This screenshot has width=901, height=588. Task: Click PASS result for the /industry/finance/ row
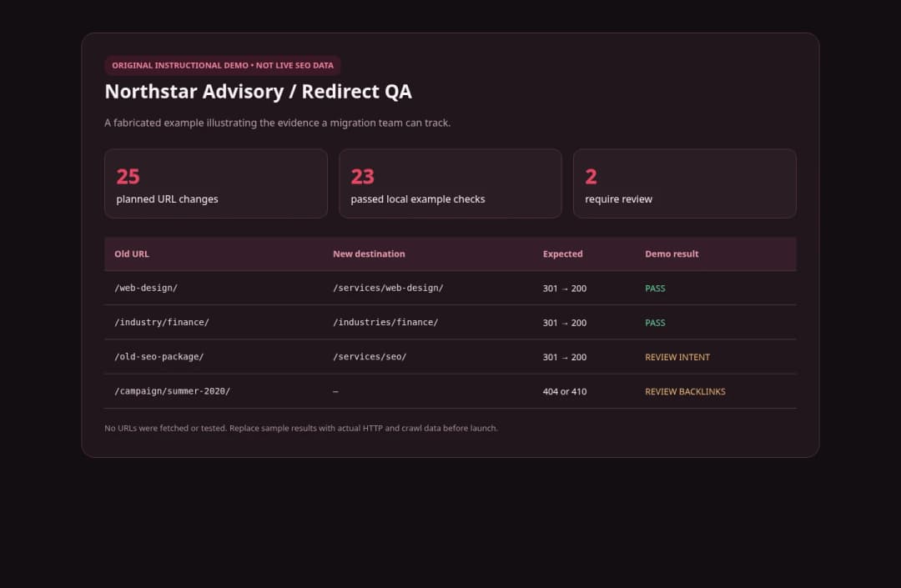(655, 323)
